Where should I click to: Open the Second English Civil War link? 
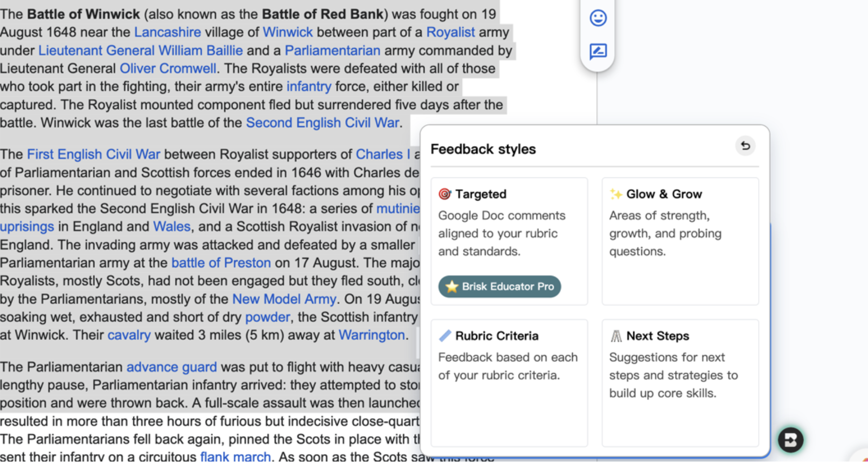click(323, 123)
